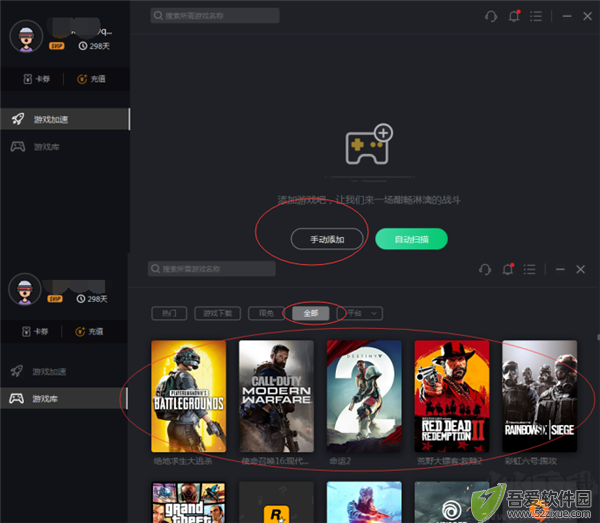Open Red Dead Redemption II cover
Image resolution: width=600 pixels, height=523 pixels.
452,396
